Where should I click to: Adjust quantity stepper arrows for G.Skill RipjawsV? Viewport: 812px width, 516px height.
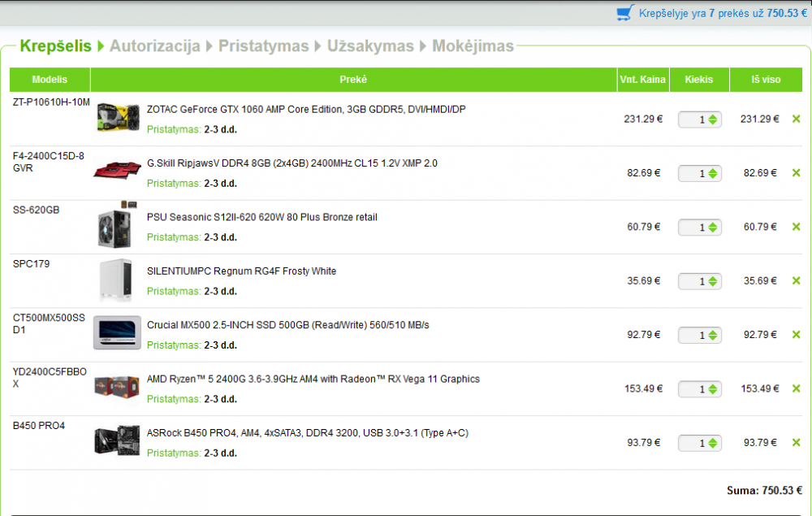point(713,174)
